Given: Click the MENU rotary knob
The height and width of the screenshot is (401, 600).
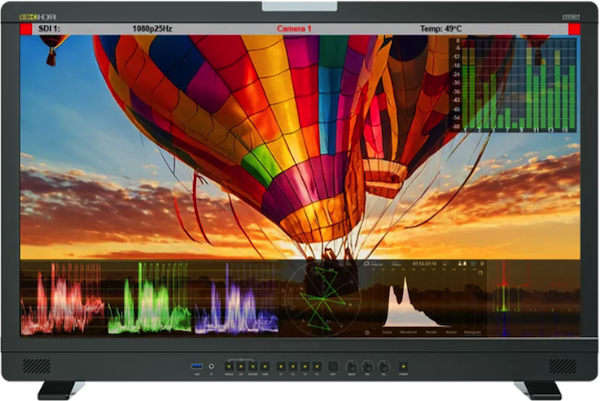Looking at the screenshot, I should pos(352,367).
